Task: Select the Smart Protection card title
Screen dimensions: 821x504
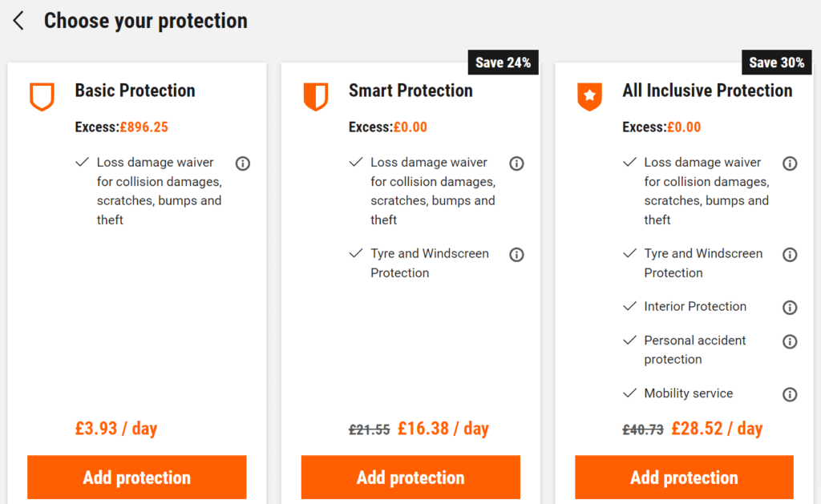Action: (410, 91)
